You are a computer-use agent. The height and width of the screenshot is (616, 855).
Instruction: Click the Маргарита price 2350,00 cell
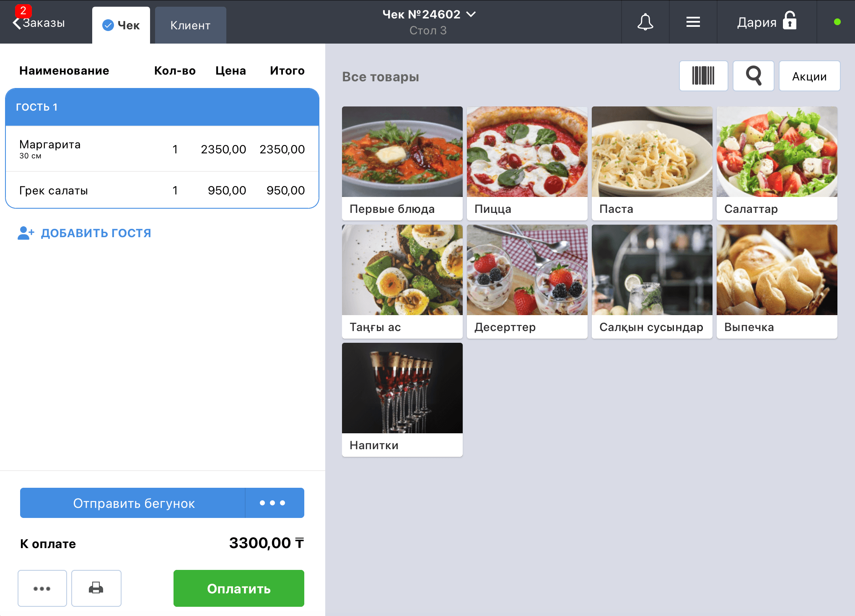point(223,149)
